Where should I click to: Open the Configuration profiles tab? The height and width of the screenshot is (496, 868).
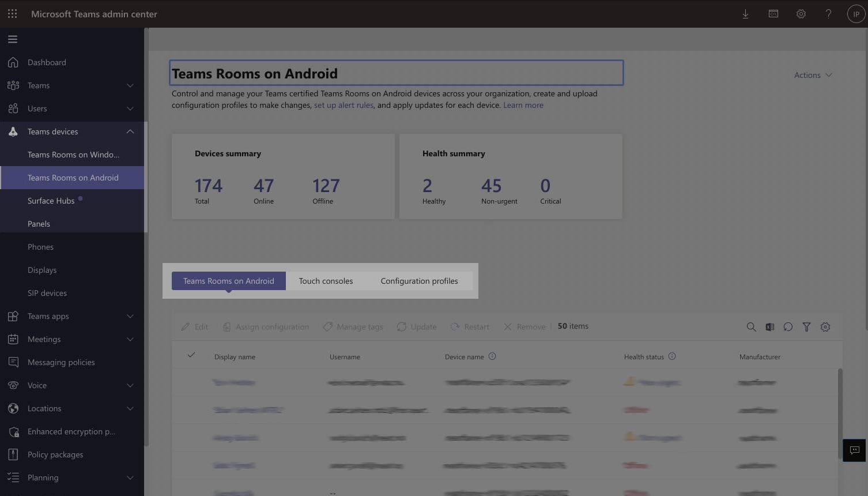(x=419, y=281)
